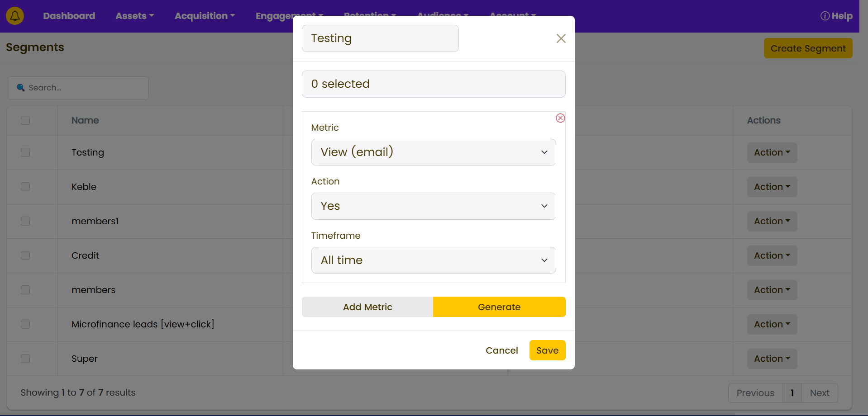Open Help from the info icon

click(825, 16)
